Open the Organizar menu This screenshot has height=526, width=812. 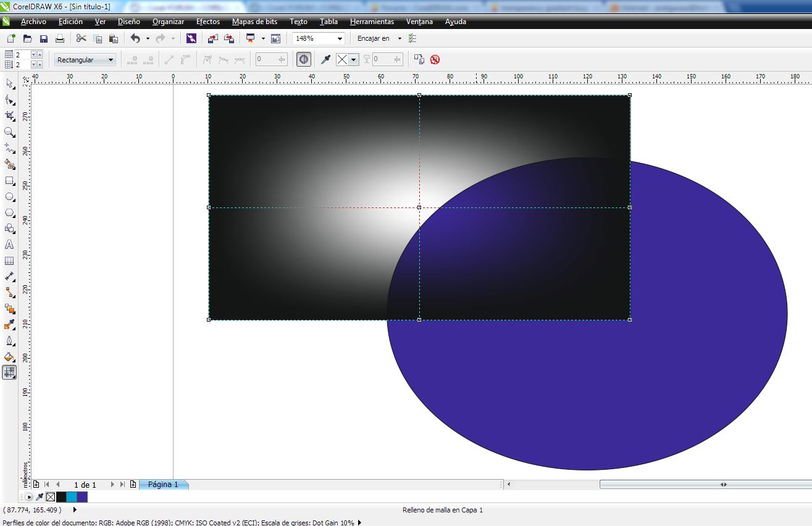[x=168, y=22]
